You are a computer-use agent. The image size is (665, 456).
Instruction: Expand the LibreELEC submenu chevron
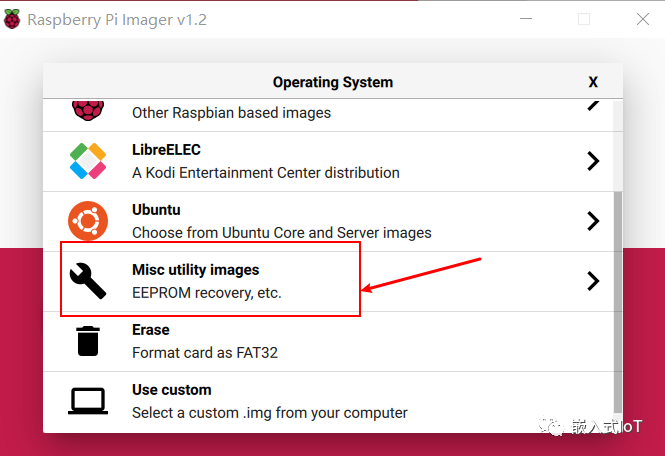(593, 161)
